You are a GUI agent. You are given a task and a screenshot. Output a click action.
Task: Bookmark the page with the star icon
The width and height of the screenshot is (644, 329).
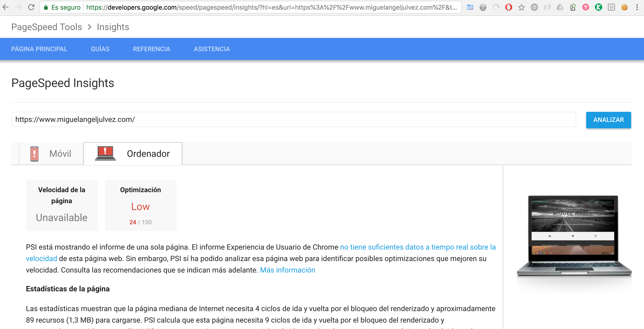click(x=522, y=7)
